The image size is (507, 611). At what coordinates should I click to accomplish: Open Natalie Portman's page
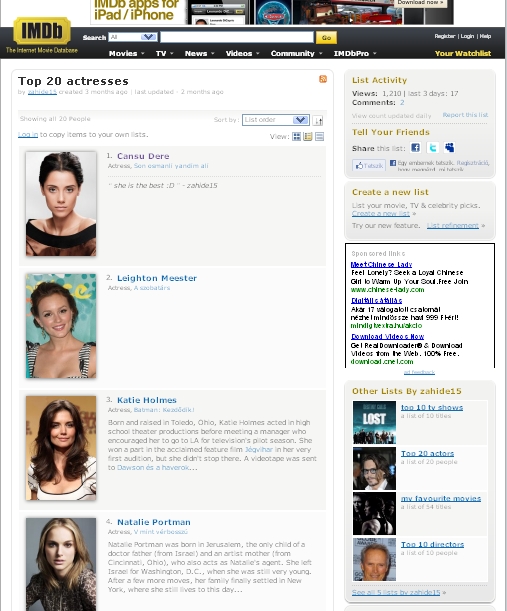(x=154, y=522)
